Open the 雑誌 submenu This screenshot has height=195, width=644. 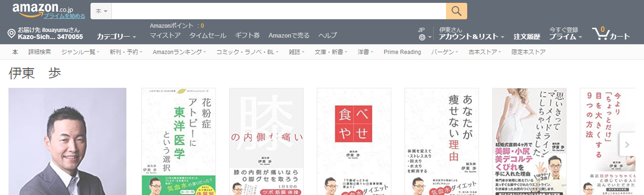pyautogui.click(x=296, y=52)
